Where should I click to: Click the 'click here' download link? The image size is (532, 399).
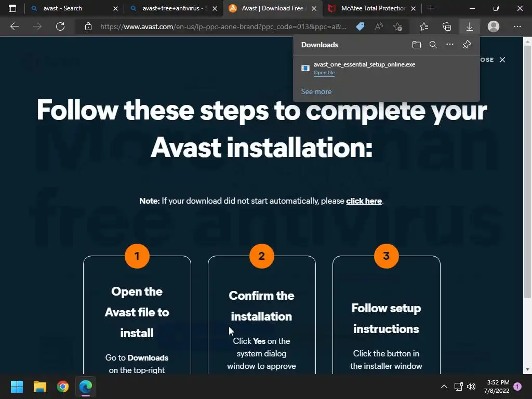(364, 201)
